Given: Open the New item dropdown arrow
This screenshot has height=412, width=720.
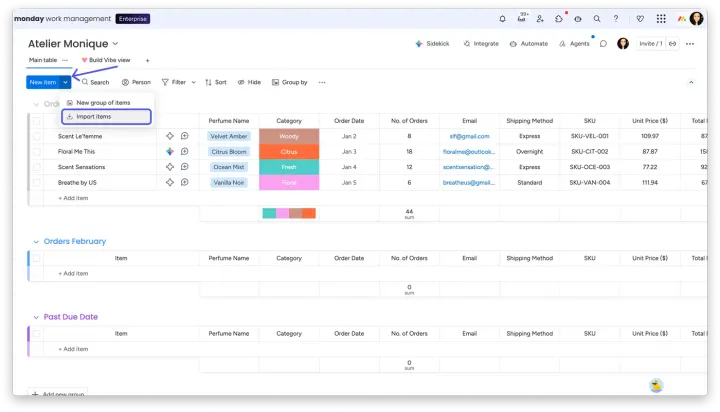Looking at the screenshot, I should 65,82.
